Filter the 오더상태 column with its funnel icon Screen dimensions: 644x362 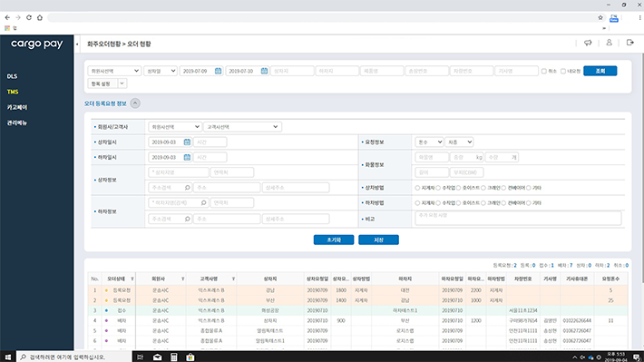point(132,279)
